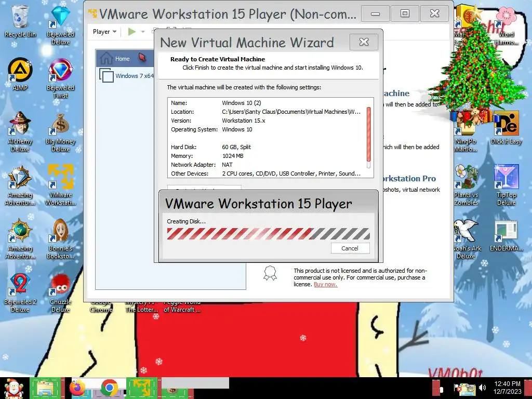Launch Firefox from the taskbar
This screenshot has height=399, width=532.
[x=77, y=388]
